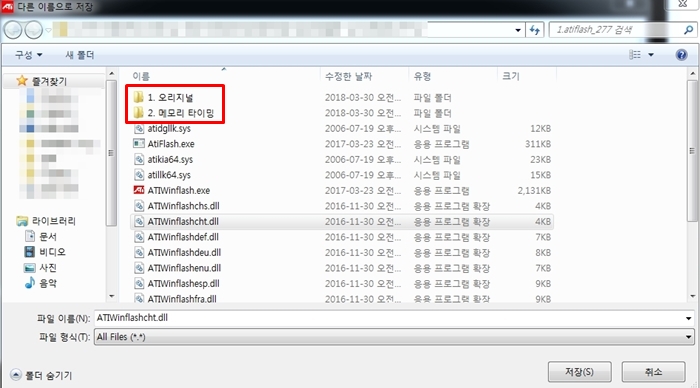This screenshot has width=700, height=388.
Task: Open the '1. 오리지널' folder
Action: pyautogui.click(x=171, y=97)
